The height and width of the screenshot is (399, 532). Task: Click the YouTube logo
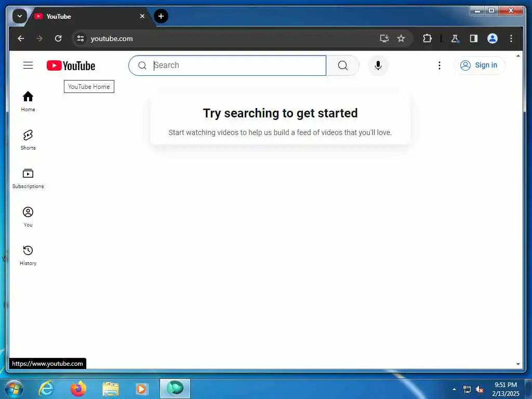point(71,65)
